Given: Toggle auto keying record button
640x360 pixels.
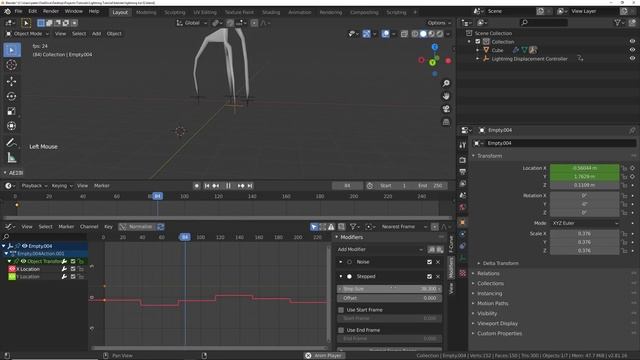Looking at the screenshot, I should 197,186.
